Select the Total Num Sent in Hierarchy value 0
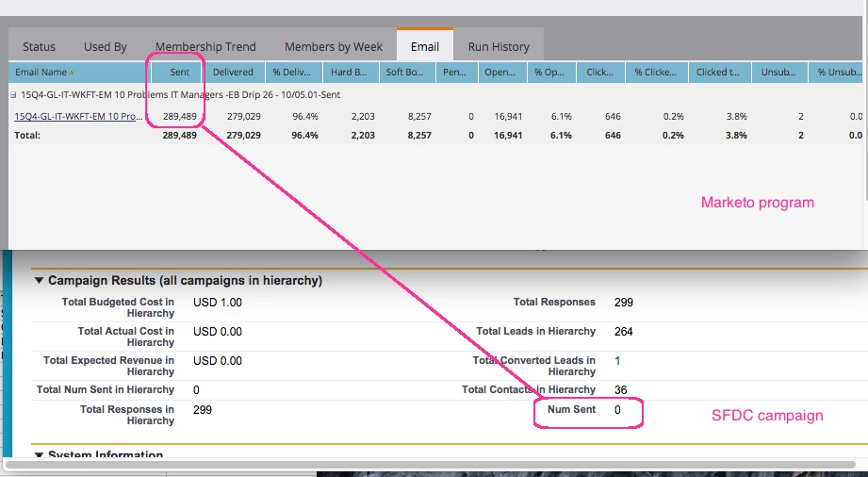 [x=196, y=390]
